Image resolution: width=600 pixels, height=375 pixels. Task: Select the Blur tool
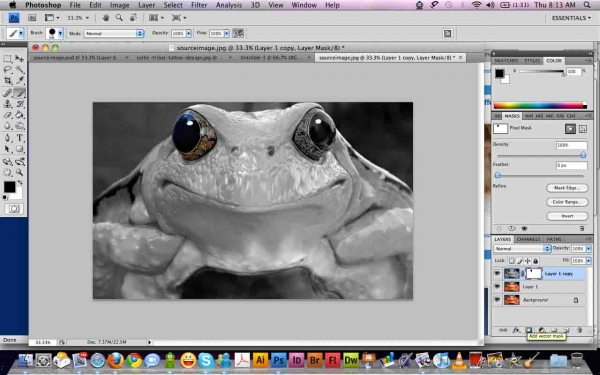tap(7, 126)
